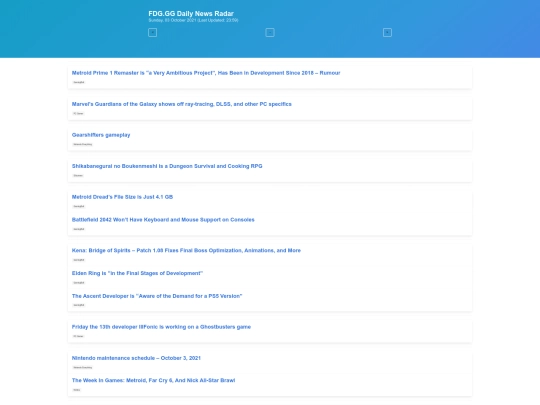Open Marvel's Guardians of the Galaxy PC specifics article
This screenshot has width=540, height=405.
[181, 104]
